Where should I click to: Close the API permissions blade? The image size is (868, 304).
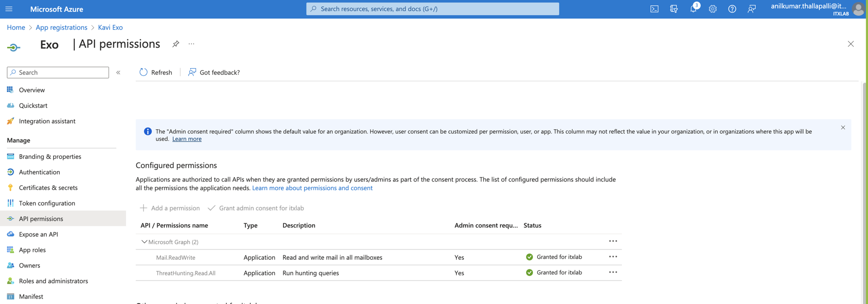coord(851,44)
